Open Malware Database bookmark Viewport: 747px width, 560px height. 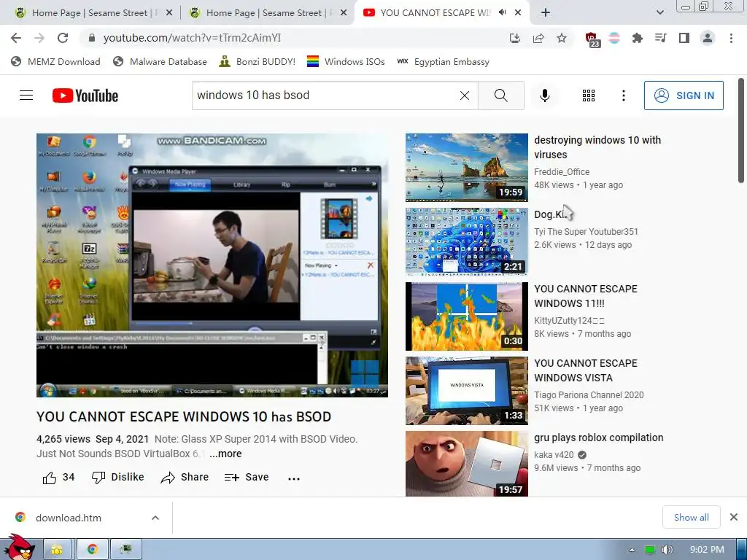pyautogui.click(x=160, y=61)
